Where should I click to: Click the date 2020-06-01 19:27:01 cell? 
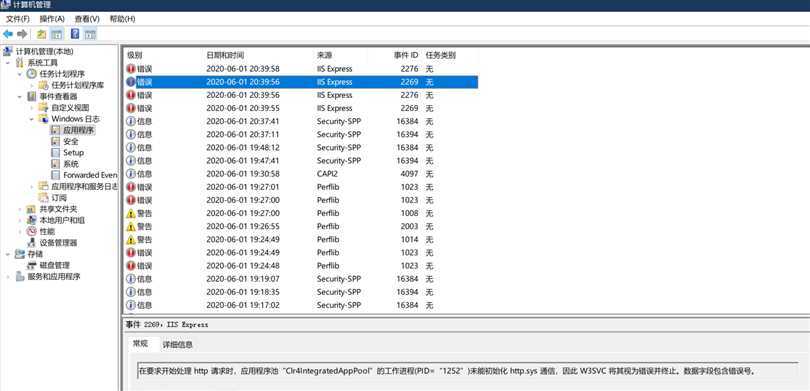pos(243,187)
